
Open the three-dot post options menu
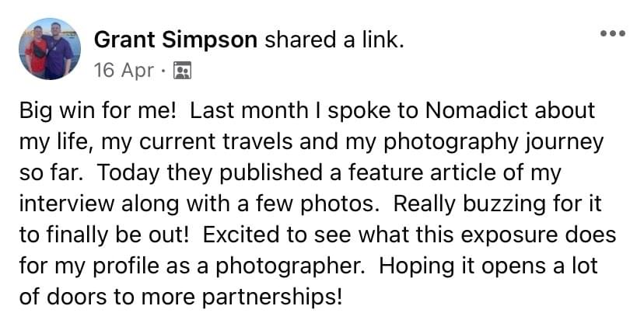612,33
